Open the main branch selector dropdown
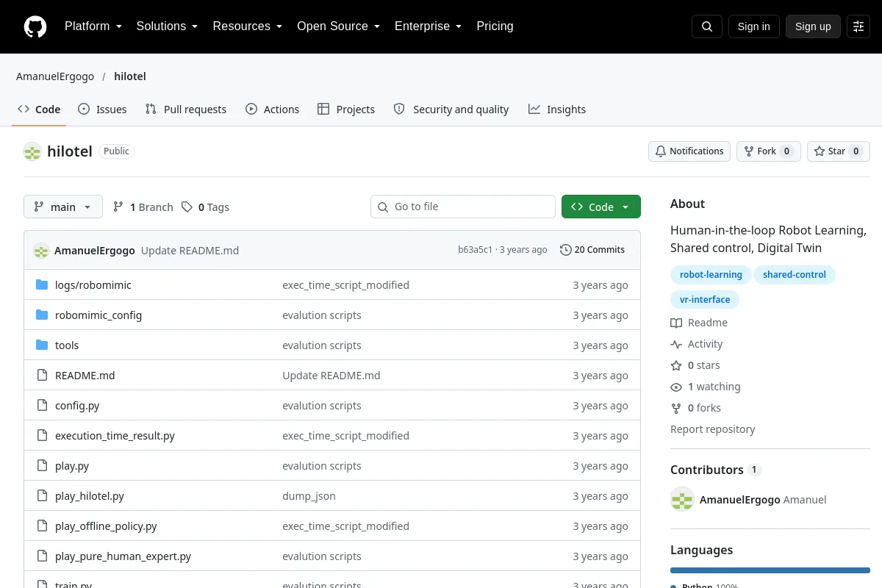The width and height of the screenshot is (882, 588). pos(63,207)
